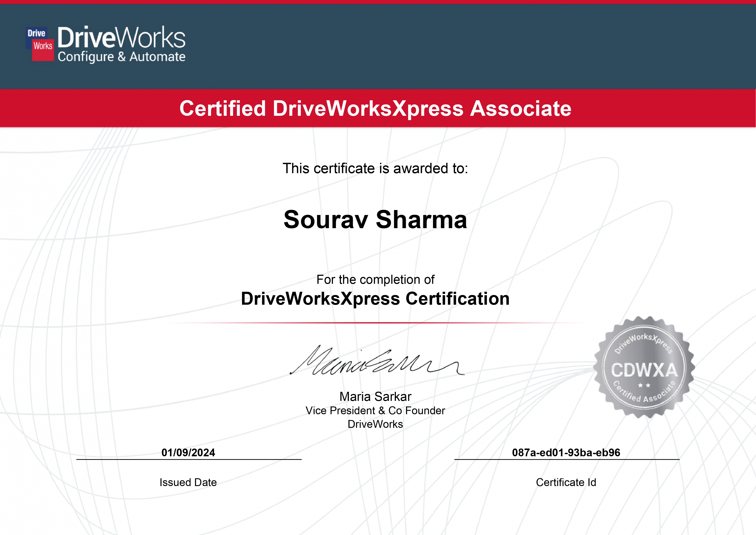Click the printed name Maria Sarkar
Screen dimensions: 756x535
[x=375, y=397]
